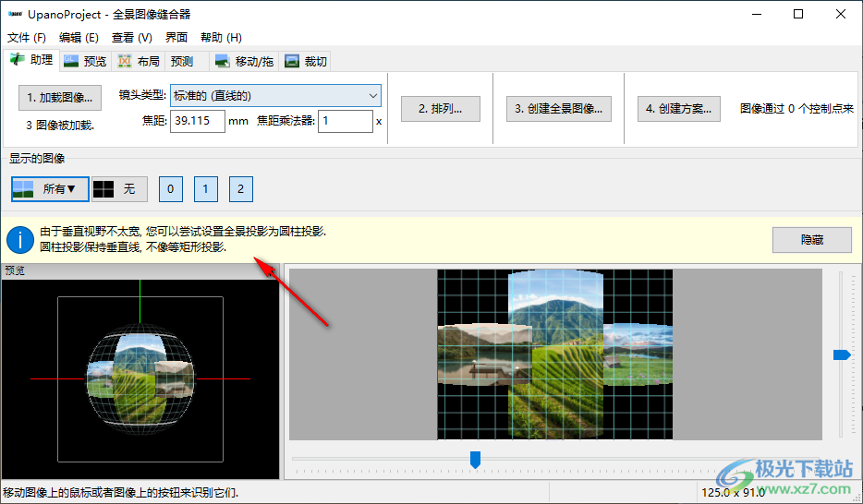863x504 pixels.
Task: Click the 显示的图像 group label
Action: (x=37, y=158)
